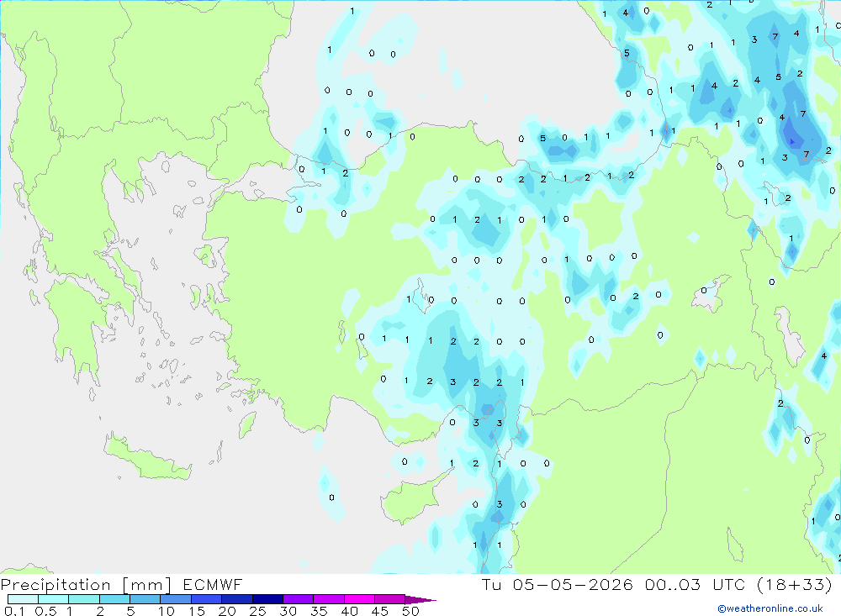Click the legend label '35'
Viewport: 841px width, 616px height.
click(319, 611)
